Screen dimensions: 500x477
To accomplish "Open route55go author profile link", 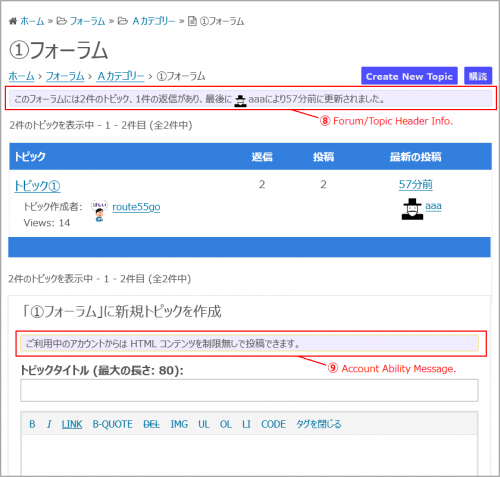I will tap(136, 207).
